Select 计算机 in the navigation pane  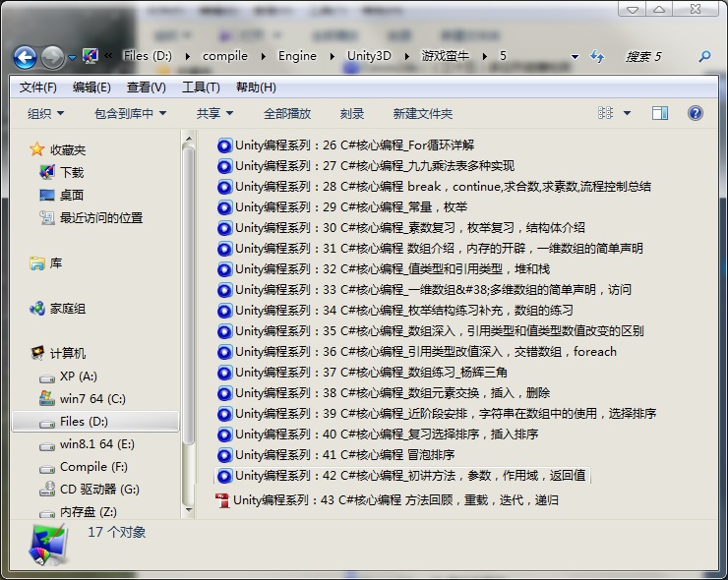click(68, 354)
